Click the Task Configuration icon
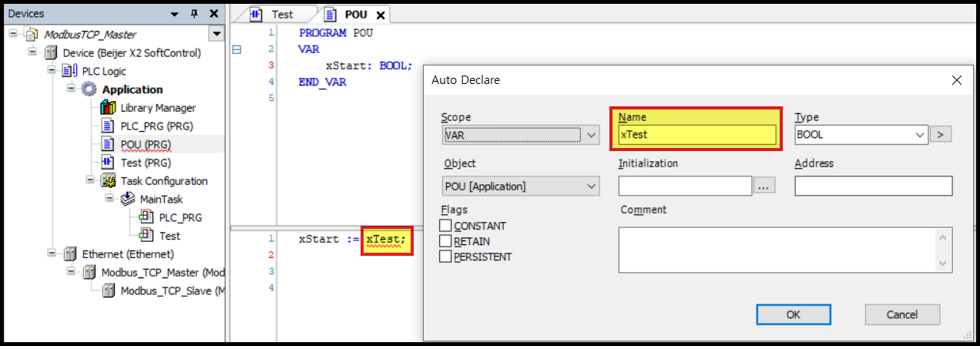980x346 pixels. tap(109, 181)
